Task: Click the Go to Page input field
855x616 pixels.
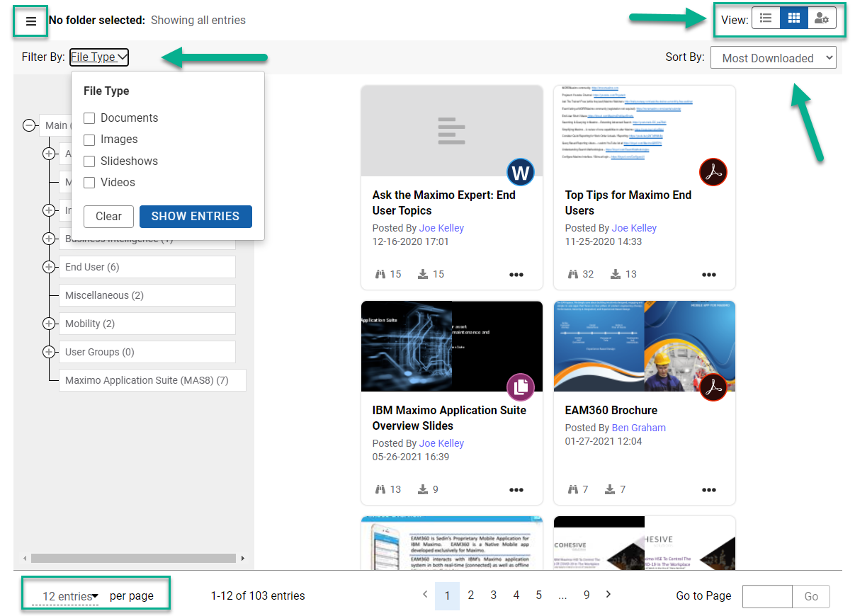Action: click(767, 596)
